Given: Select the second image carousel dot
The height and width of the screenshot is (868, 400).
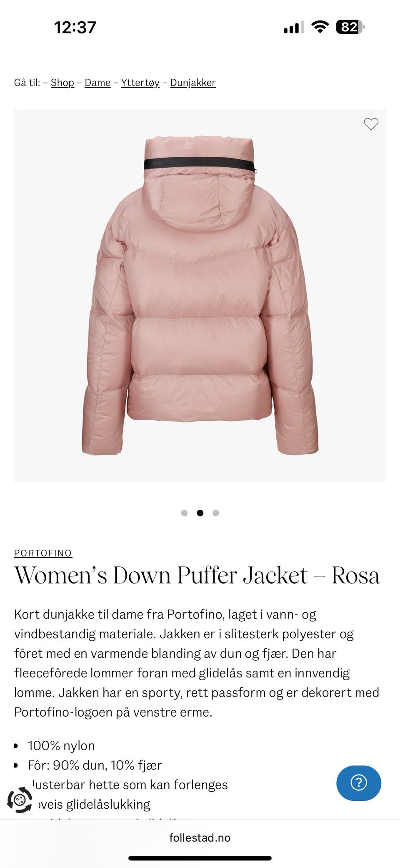Looking at the screenshot, I should [200, 513].
